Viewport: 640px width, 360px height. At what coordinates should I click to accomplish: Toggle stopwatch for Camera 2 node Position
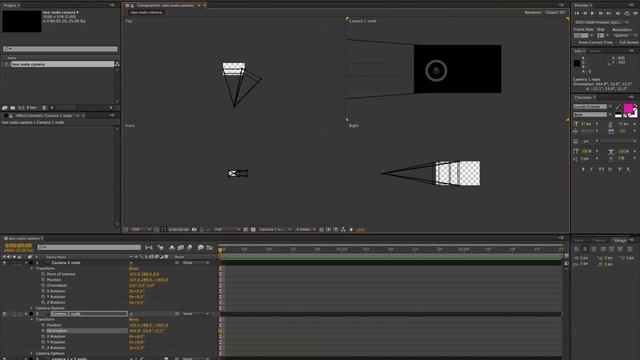click(43, 280)
